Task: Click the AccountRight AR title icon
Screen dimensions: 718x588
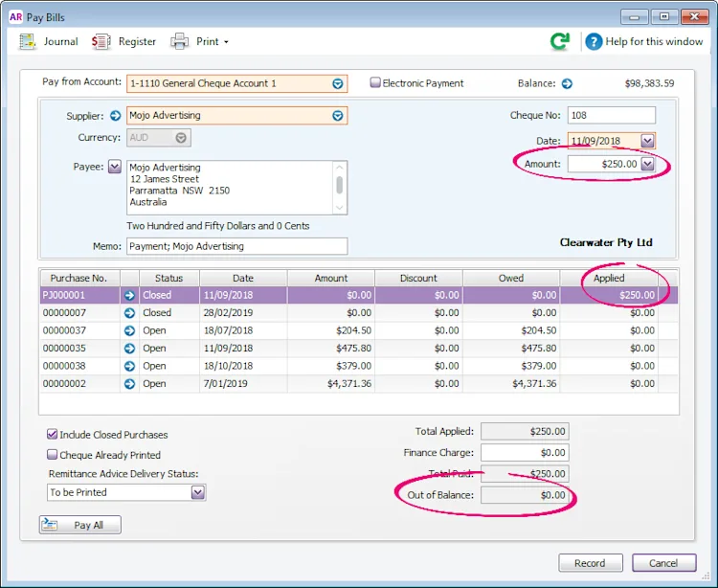Action: coord(15,17)
